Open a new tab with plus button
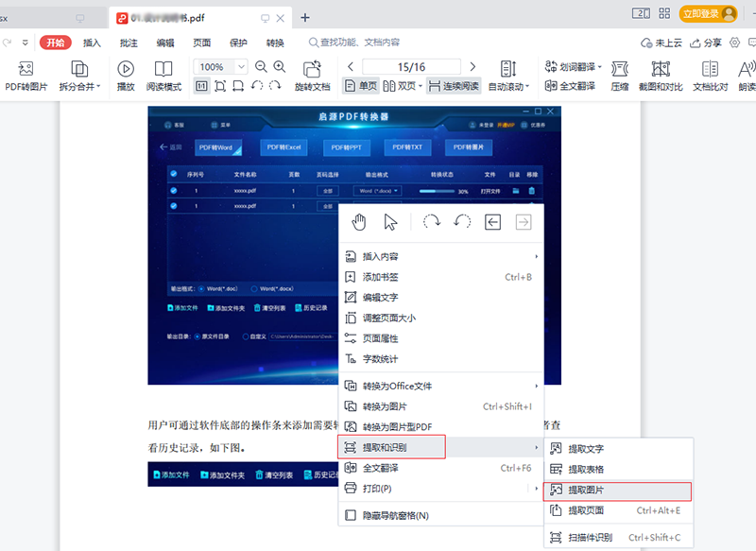756x551 pixels. tap(304, 18)
